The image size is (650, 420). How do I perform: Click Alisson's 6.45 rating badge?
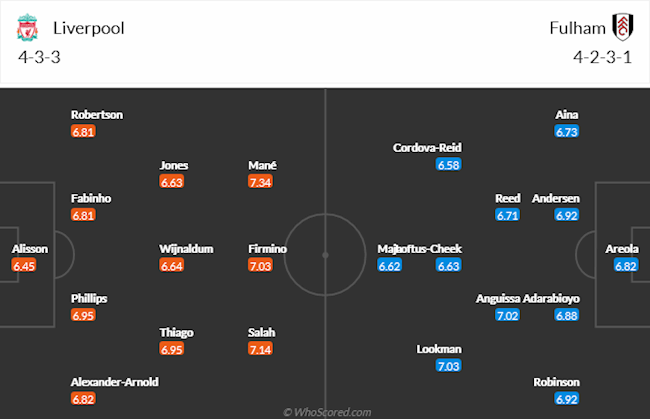(23, 266)
